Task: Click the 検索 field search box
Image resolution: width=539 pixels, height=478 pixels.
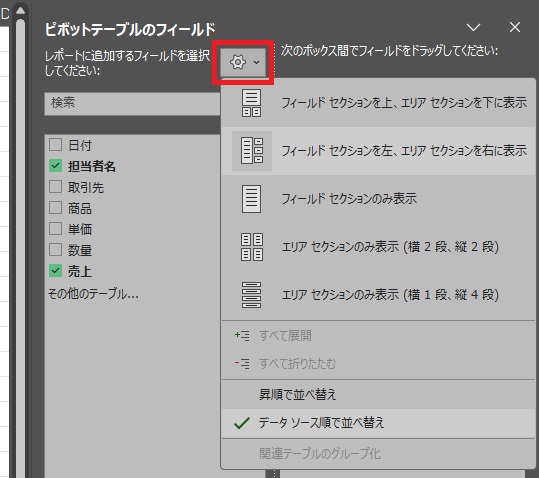Action: click(x=132, y=103)
